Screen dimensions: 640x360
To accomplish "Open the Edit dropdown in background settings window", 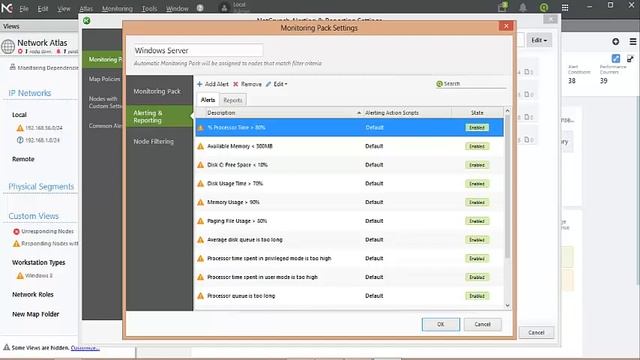I will [539, 40].
